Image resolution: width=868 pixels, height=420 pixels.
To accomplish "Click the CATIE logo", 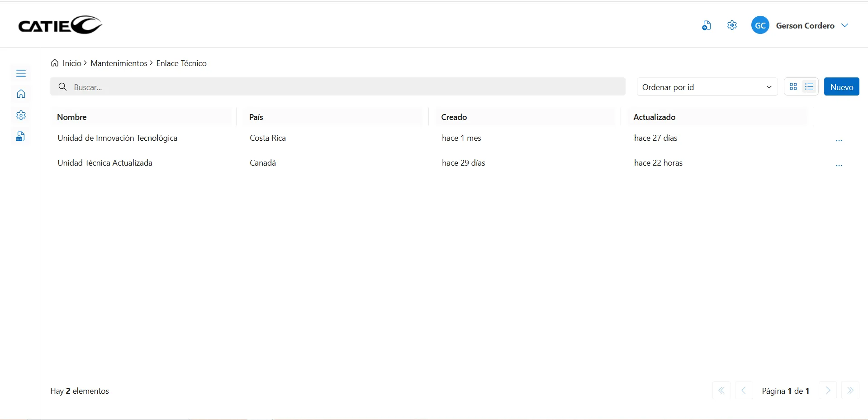I will point(60,25).
